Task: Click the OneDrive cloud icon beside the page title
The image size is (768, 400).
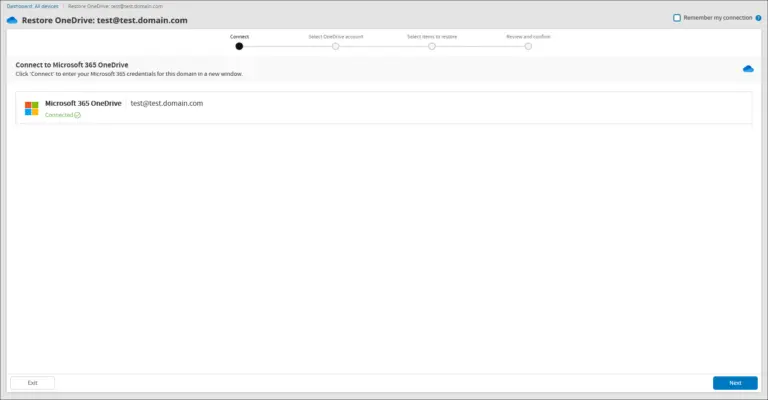Action: click(x=12, y=20)
